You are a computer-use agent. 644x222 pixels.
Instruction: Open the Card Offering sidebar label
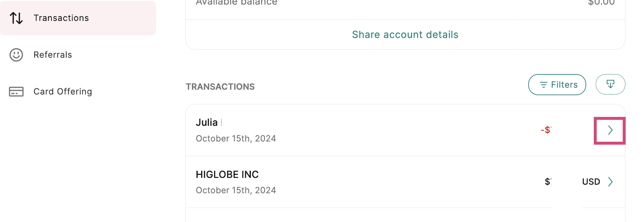(x=63, y=92)
